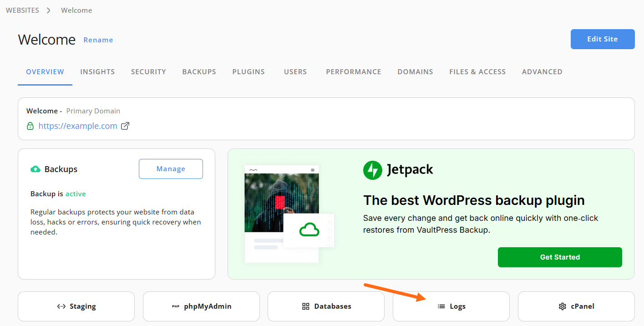
Task: Open the ADVANCED tab
Action: pyautogui.click(x=542, y=71)
